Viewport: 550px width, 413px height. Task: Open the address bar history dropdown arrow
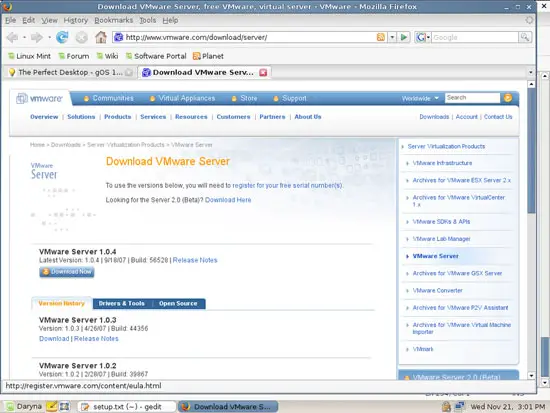click(392, 37)
